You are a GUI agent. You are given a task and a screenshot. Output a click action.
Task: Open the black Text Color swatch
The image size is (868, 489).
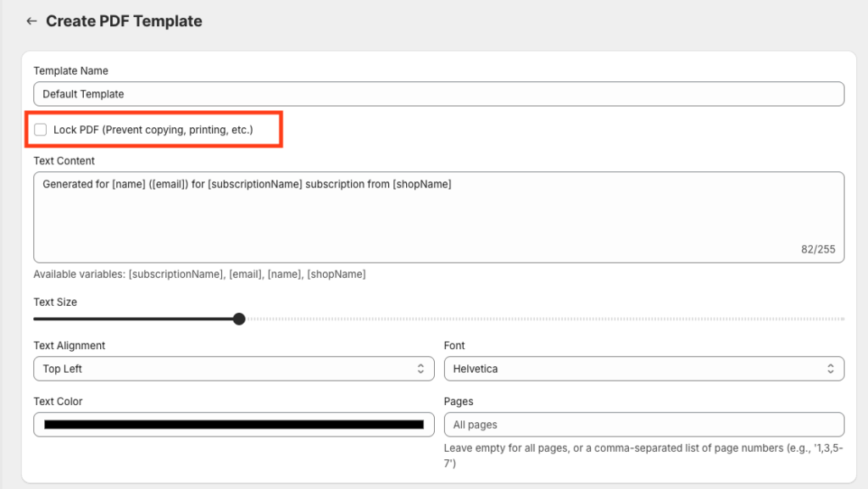[234, 425]
